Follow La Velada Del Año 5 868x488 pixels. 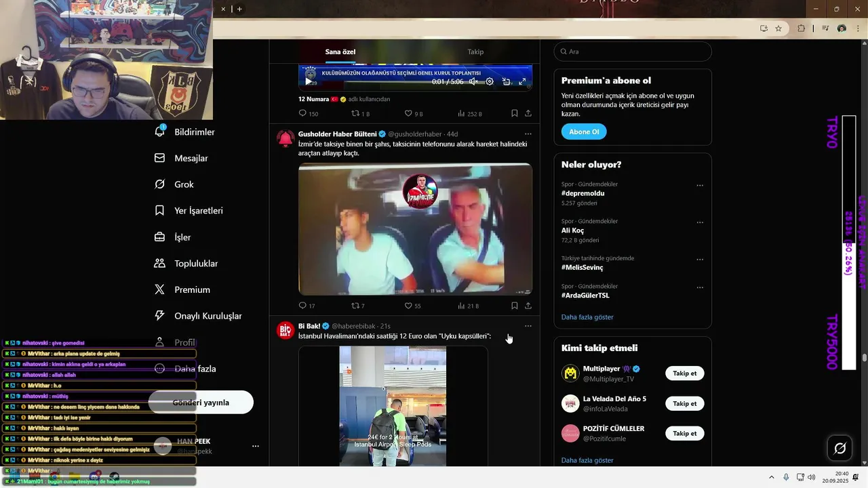point(685,403)
